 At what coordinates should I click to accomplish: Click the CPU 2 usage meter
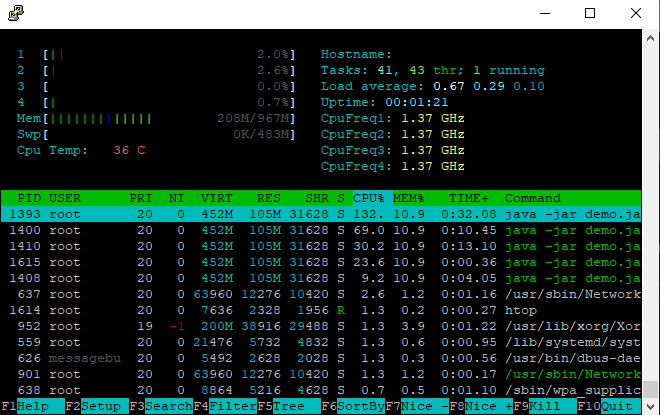[x=156, y=70]
